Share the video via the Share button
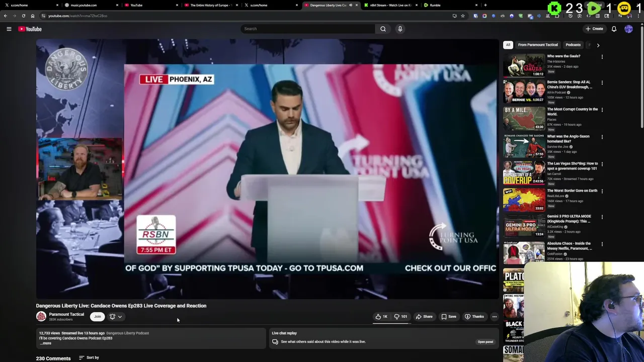 [x=424, y=317]
